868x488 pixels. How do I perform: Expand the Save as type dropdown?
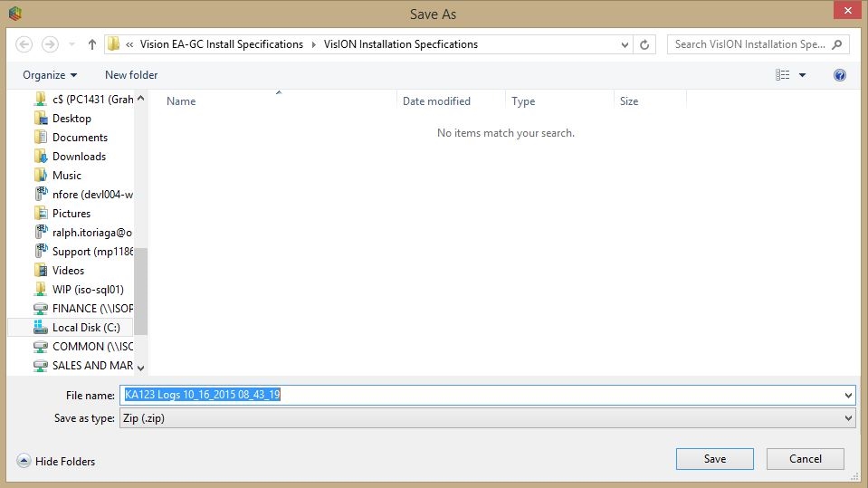tap(847, 418)
